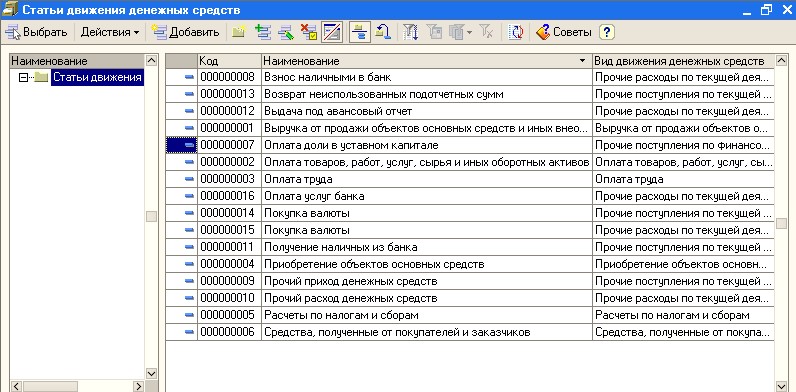The height and width of the screenshot is (392, 796).
Task: Click the move-to-another-group icon
Action: coord(382,32)
